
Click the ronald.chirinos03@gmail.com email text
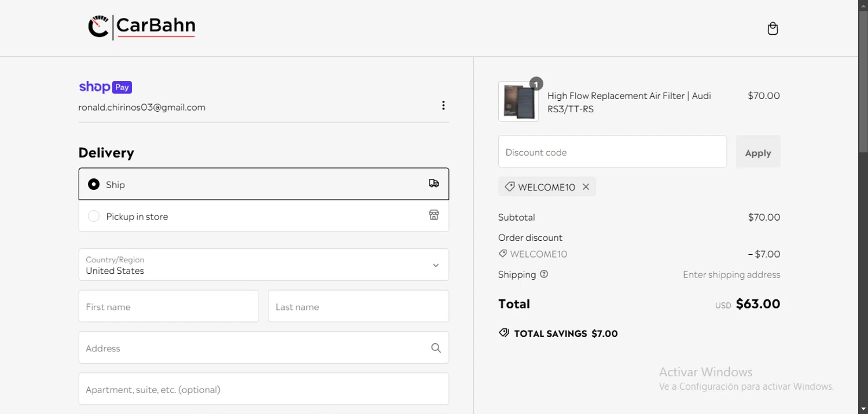pos(142,107)
